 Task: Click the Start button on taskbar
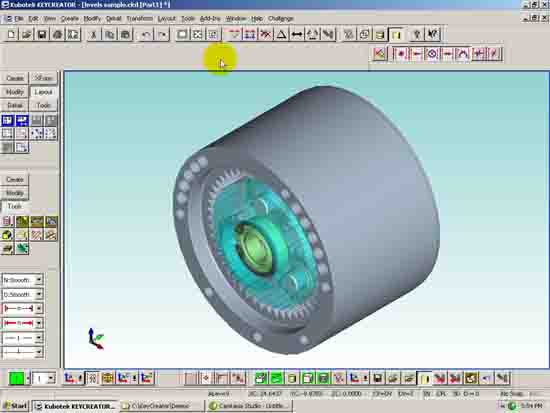coord(15,406)
